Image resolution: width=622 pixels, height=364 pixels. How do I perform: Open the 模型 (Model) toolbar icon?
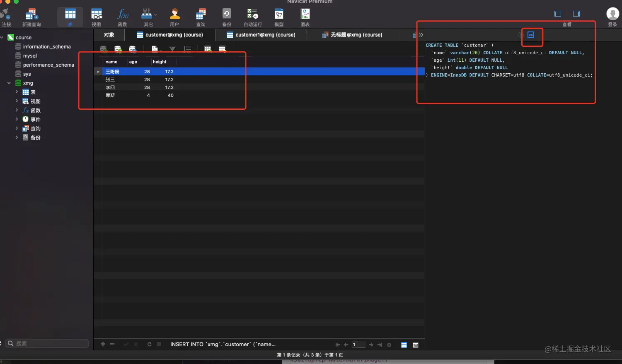279,14
